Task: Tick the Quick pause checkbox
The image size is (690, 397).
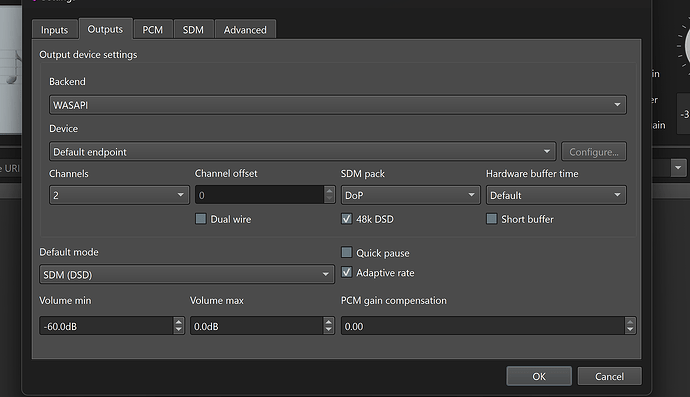Action: pyautogui.click(x=347, y=252)
